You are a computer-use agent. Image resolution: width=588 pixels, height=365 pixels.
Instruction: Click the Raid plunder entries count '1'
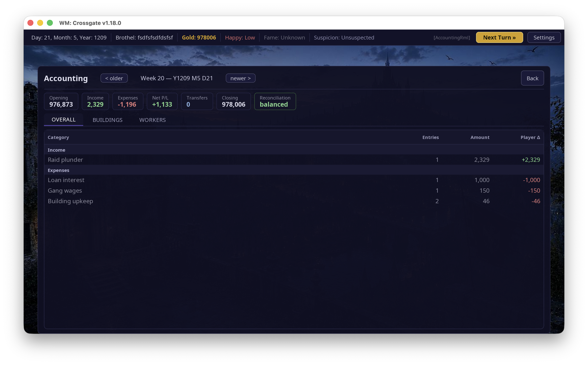(x=437, y=159)
